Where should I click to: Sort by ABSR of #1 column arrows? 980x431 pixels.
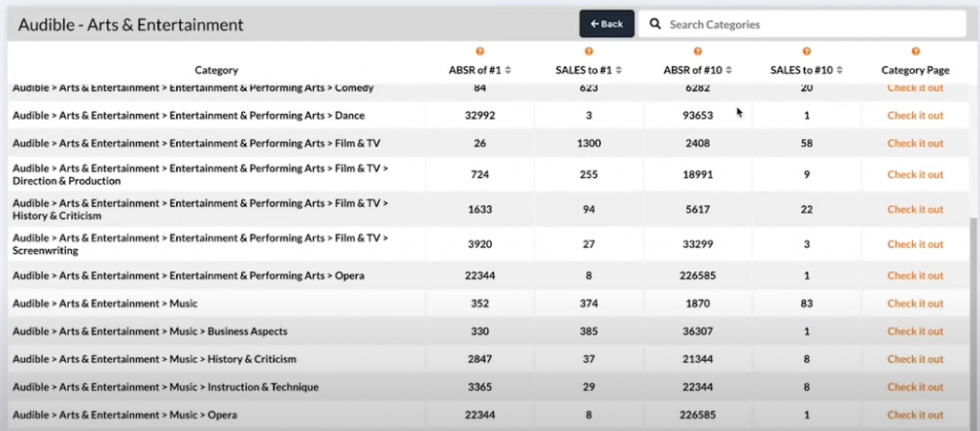[508, 70]
